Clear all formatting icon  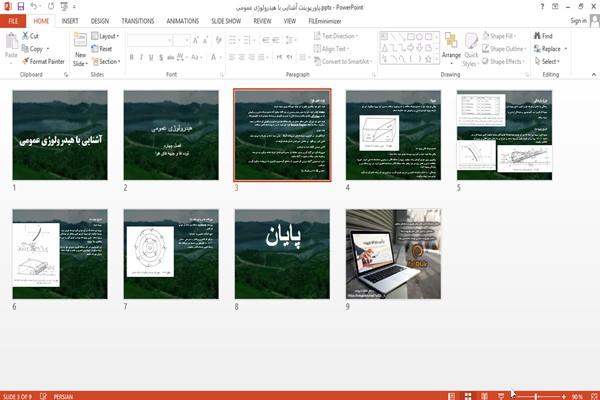click(x=218, y=40)
